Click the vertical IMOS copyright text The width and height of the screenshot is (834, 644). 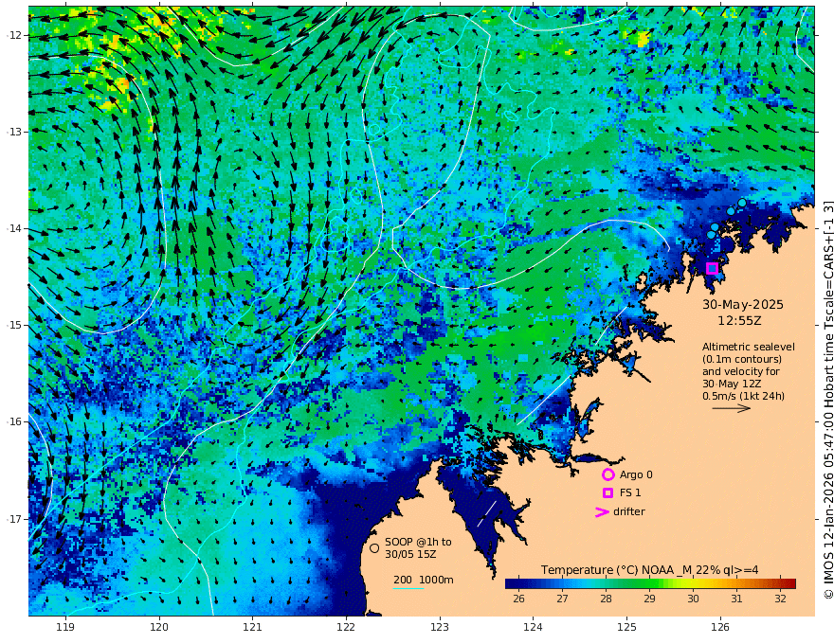(x=827, y=399)
